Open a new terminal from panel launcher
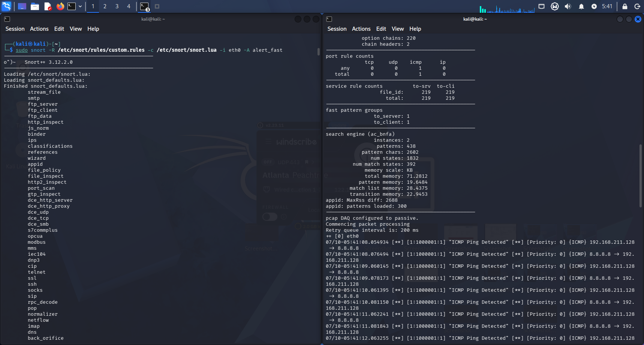Image resolution: width=644 pixels, height=345 pixels. tap(72, 6)
